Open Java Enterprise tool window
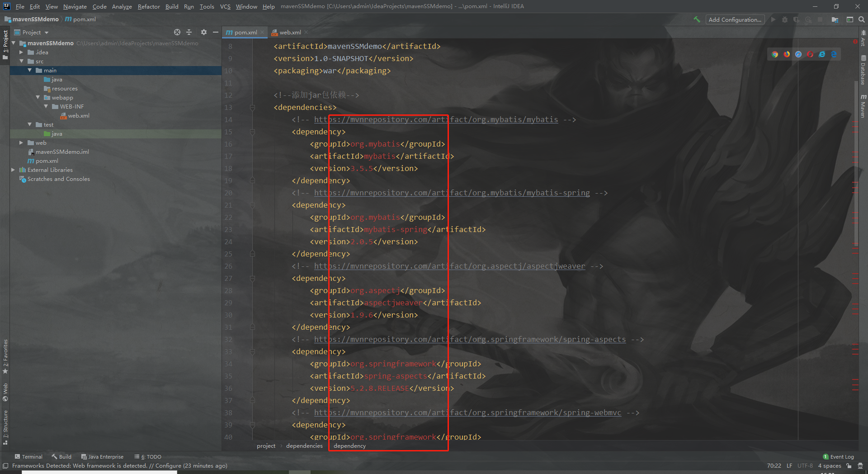The height and width of the screenshot is (474, 868). pyautogui.click(x=102, y=456)
